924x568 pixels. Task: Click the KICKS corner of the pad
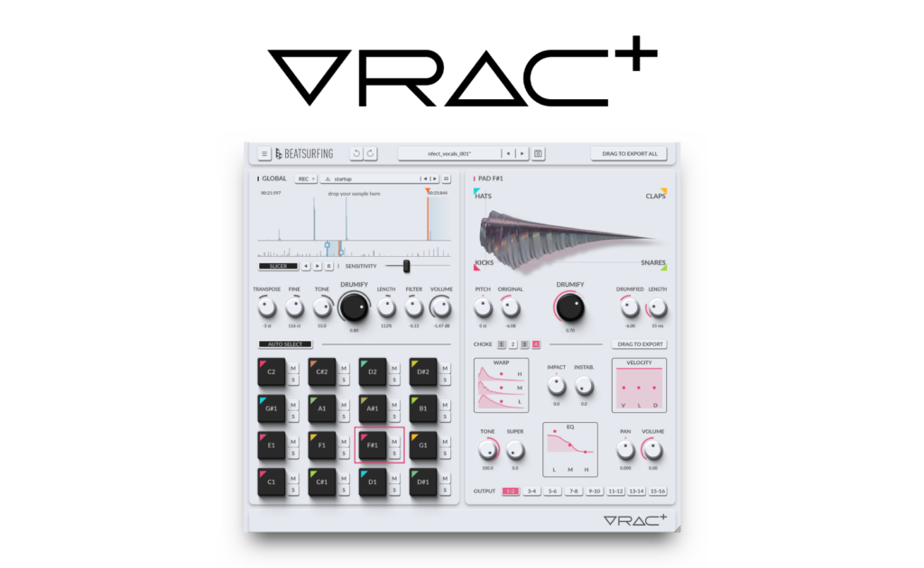[484, 264]
